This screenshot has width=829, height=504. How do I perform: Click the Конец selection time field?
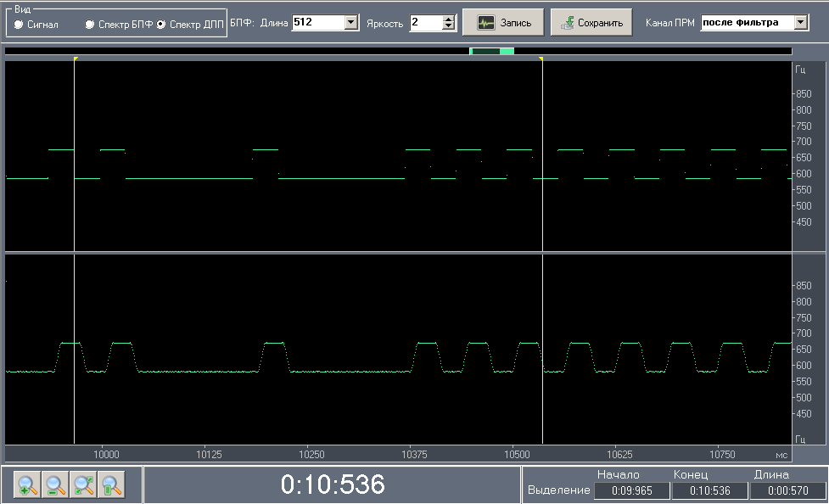point(709,490)
